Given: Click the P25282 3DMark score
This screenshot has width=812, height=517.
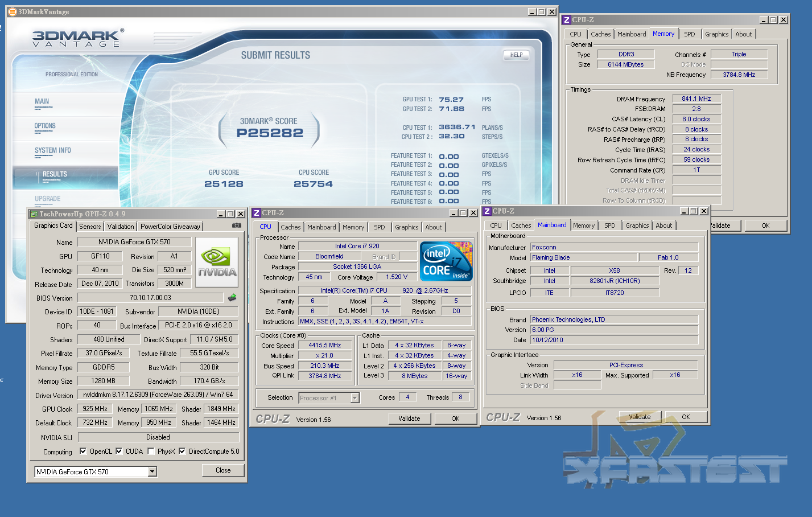Looking at the screenshot, I should (270, 133).
